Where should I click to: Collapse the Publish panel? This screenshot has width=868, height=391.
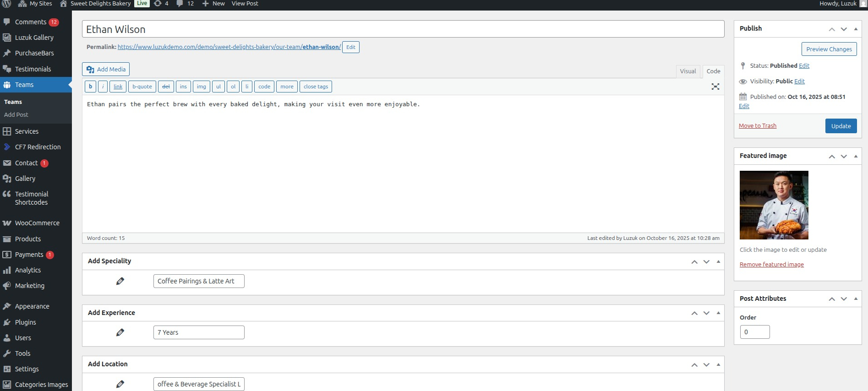pos(856,29)
